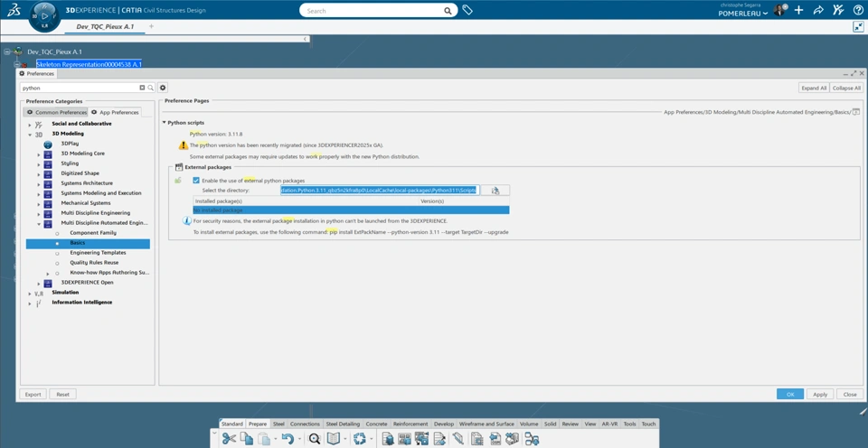Open the user profile avatar
Image resolution: width=868 pixels, height=448 pixels.
point(778,10)
